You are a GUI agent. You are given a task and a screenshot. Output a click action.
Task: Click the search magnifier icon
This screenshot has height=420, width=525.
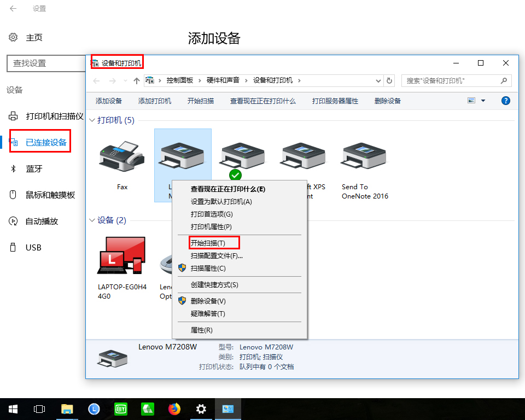click(x=504, y=81)
